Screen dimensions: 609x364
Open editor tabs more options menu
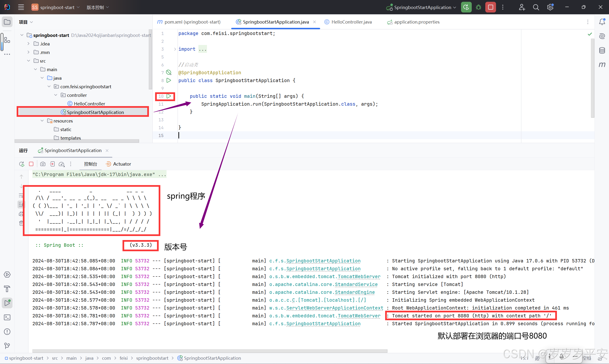588,22
